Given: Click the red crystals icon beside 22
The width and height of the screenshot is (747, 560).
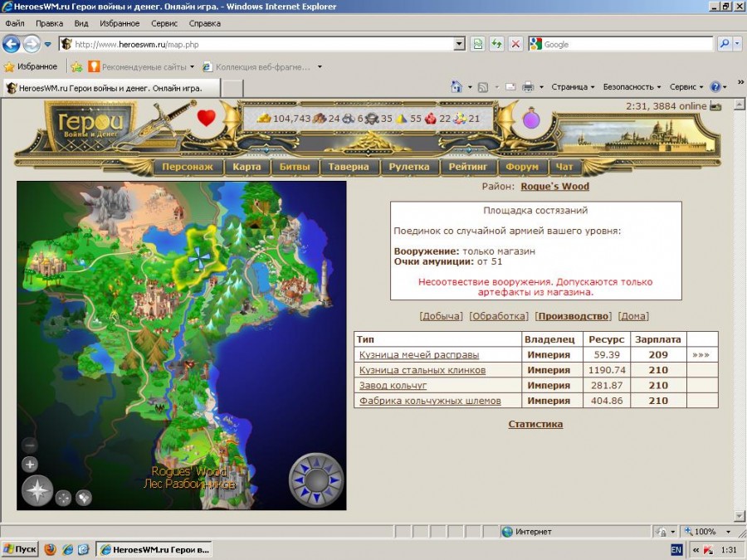Looking at the screenshot, I should coord(430,118).
